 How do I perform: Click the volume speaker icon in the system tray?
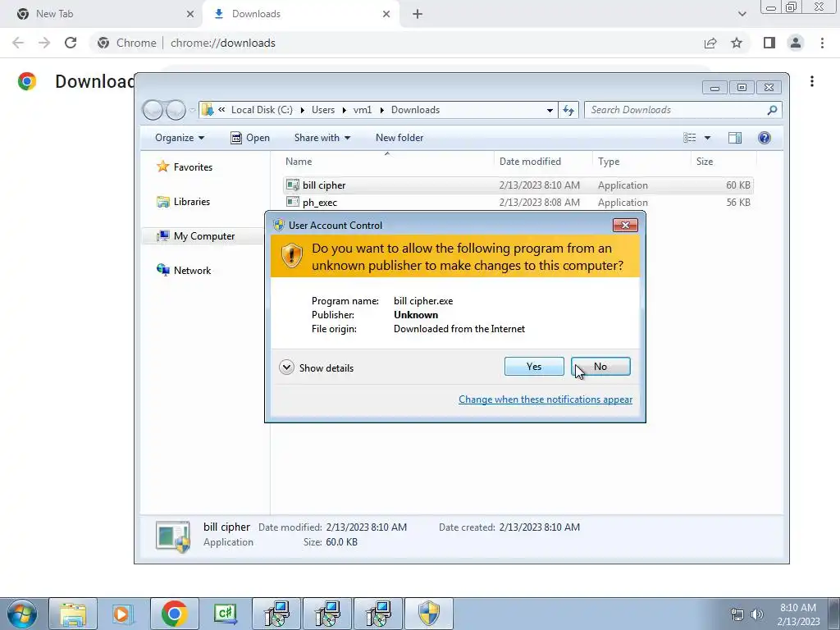[756, 614]
